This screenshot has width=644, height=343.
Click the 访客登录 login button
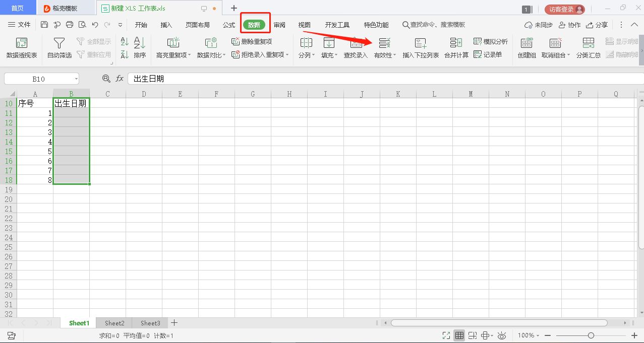pyautogui.click(x=564, y=9)
